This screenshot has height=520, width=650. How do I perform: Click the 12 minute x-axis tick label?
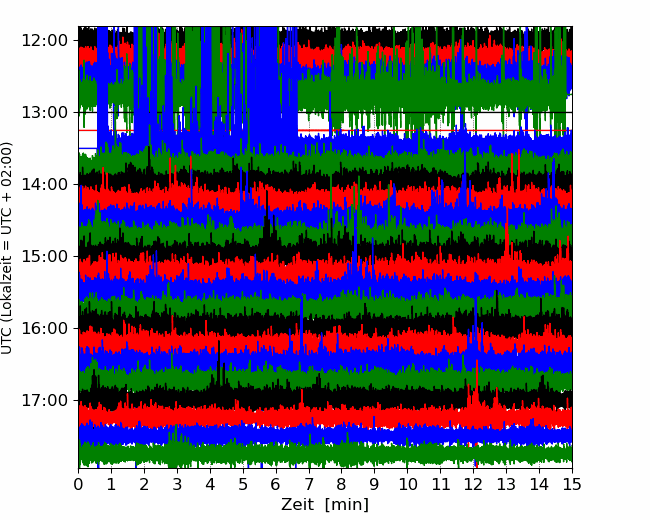point(473,484)
